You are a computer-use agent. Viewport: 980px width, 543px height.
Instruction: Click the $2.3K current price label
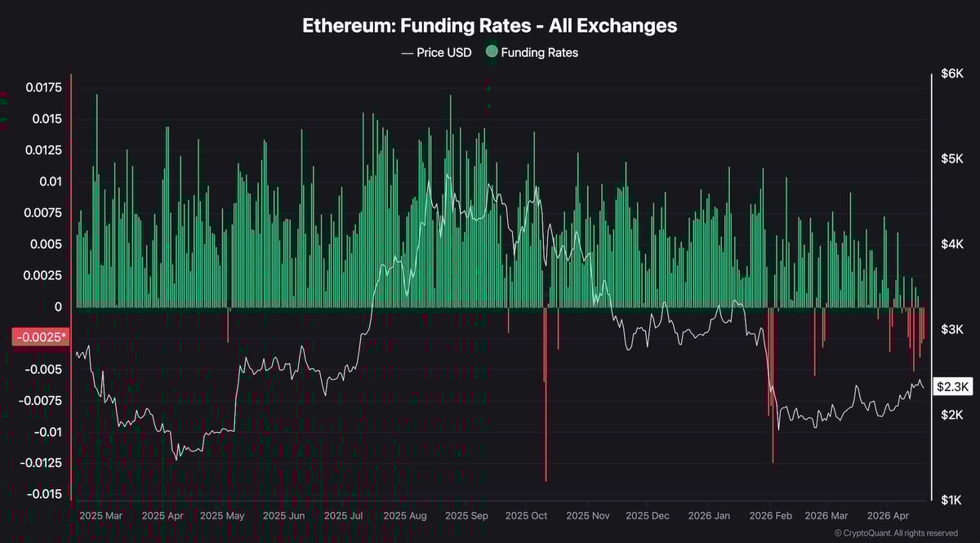(952, 387)
